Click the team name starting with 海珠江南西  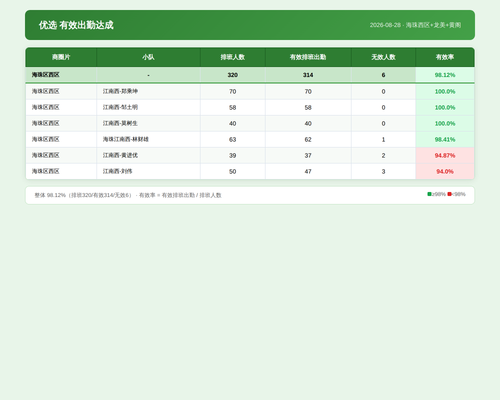pos(126,139)
